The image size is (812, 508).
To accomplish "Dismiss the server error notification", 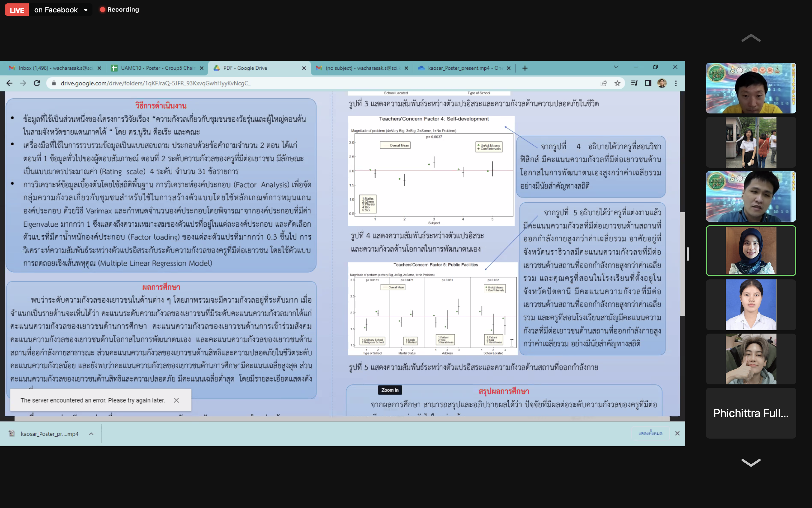I will coord(176,400).
